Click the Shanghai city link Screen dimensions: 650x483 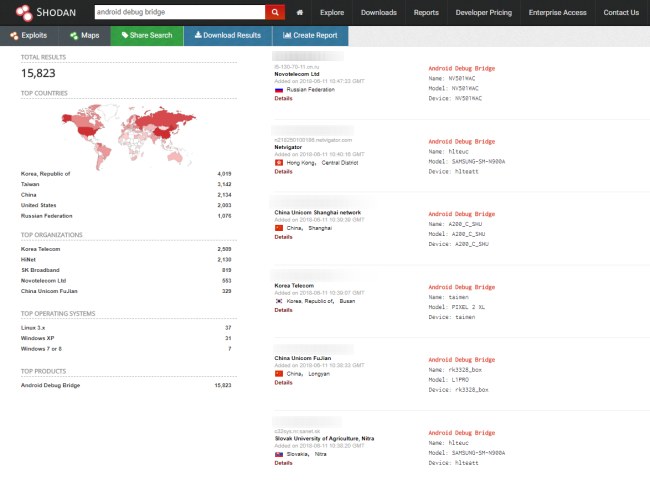pos(320,228)
